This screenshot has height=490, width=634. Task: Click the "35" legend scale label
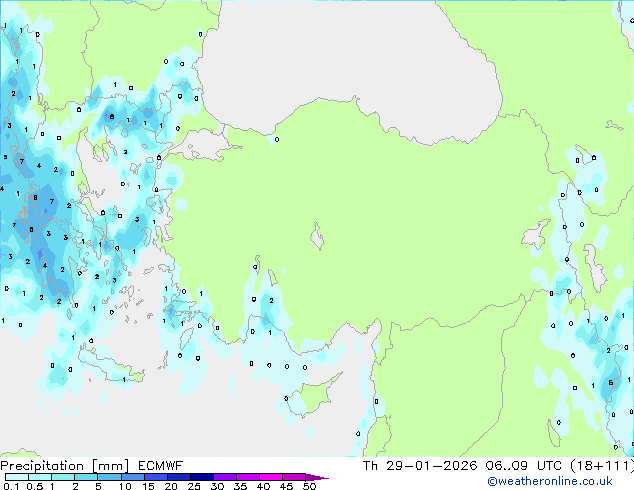[x=240, y=486]
